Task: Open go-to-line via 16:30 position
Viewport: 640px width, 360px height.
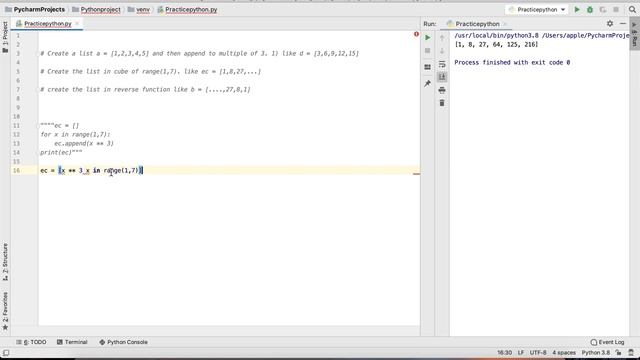Action: [x=504, y=353]
